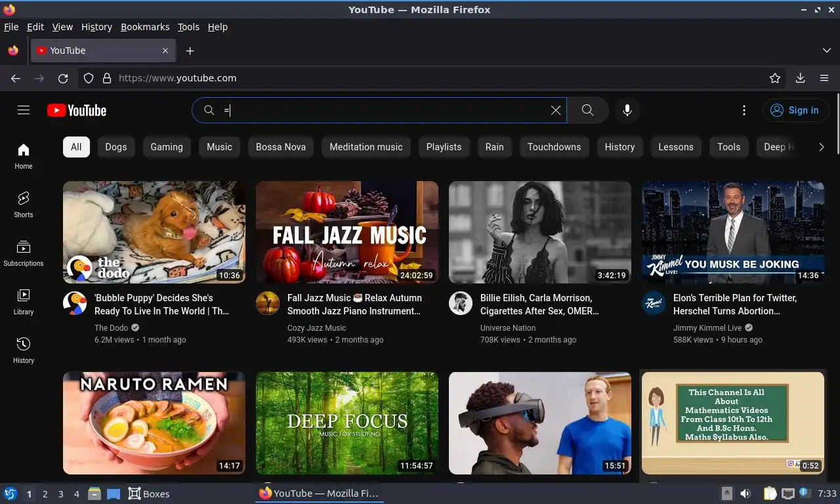
Task: Open The Dodo channel avatar
Action: click(x=75, y=304)
